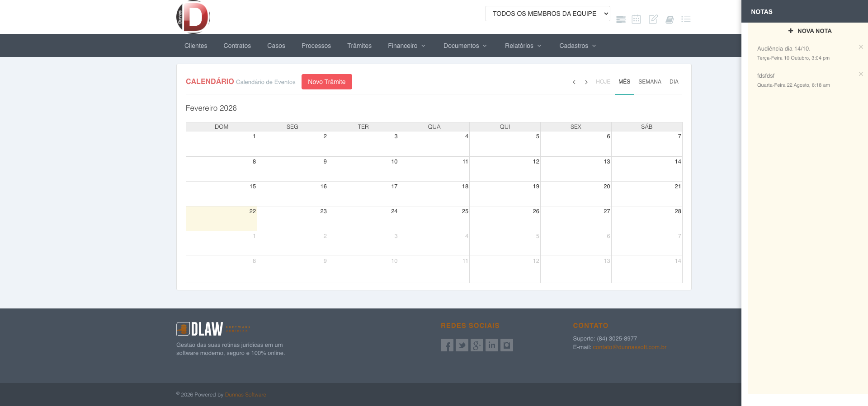Screen dimensions: 868x406
Task: Click day 18 in the calendar
Action: (434, 194)
